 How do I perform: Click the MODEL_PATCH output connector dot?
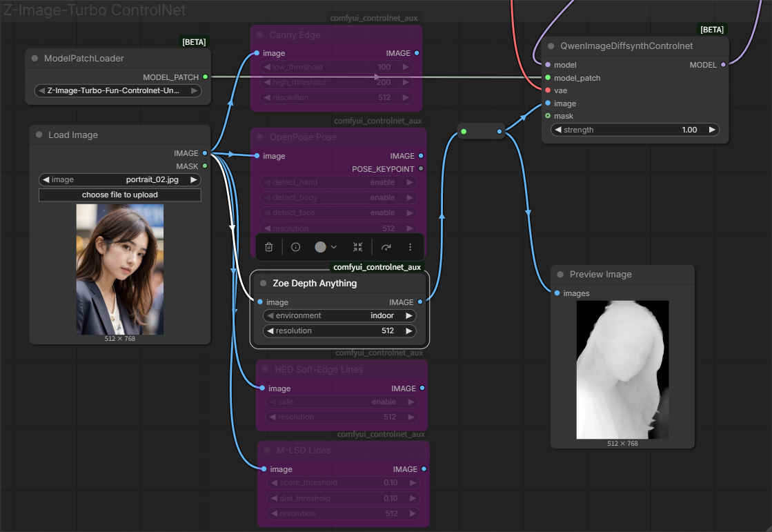(x=206, y=77)
